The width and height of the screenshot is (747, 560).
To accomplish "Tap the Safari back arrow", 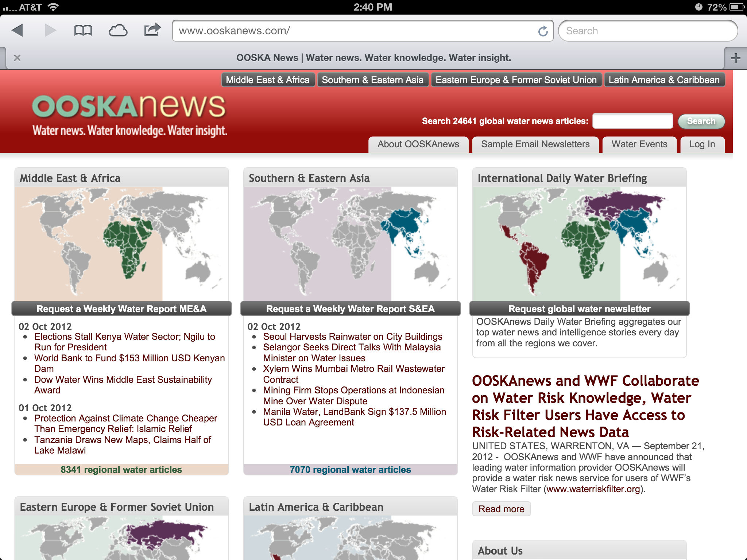I will coord(18,30).
